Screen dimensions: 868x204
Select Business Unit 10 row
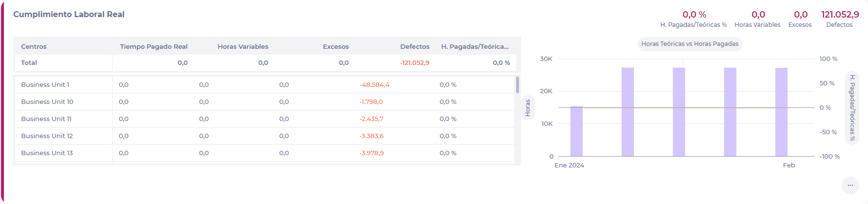[47, 102]
